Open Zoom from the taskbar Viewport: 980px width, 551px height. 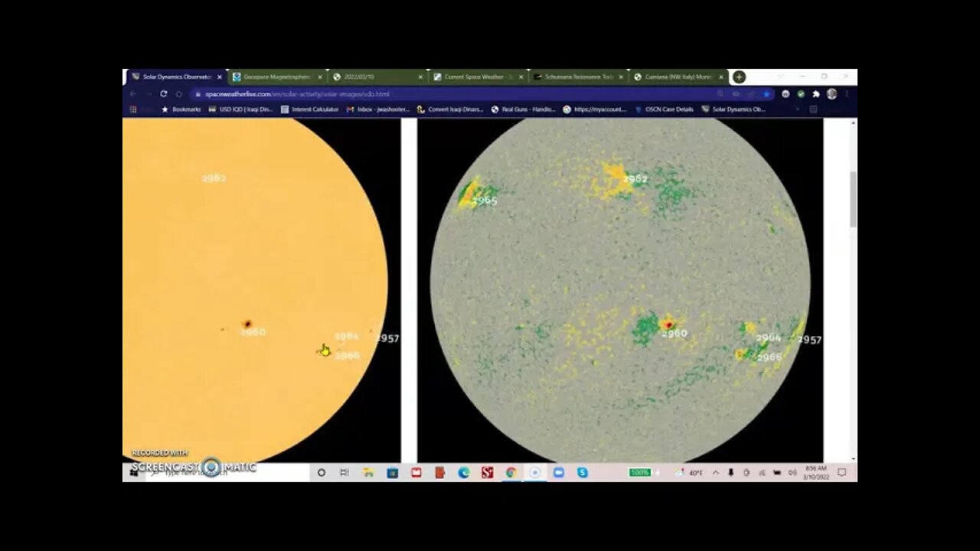558,473
